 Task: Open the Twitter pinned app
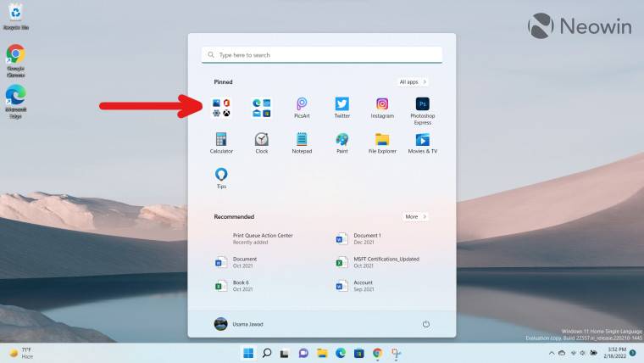(x=342, y=108)
